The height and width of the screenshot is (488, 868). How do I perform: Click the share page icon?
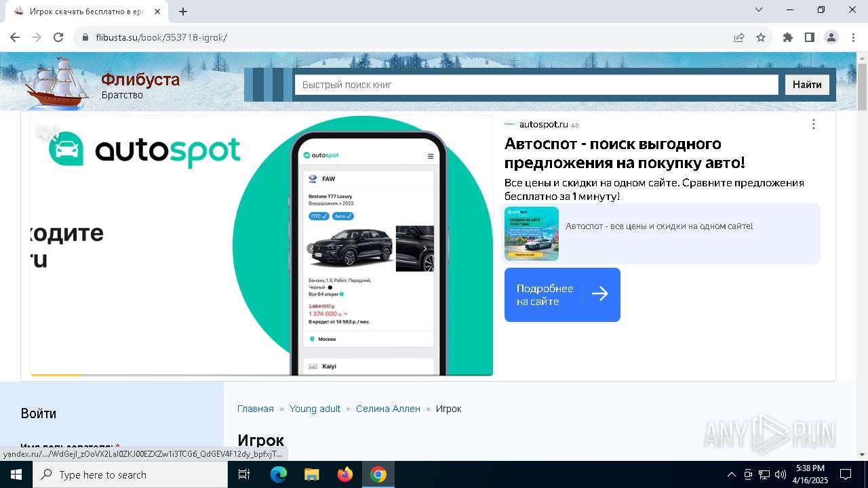(739, 37)
